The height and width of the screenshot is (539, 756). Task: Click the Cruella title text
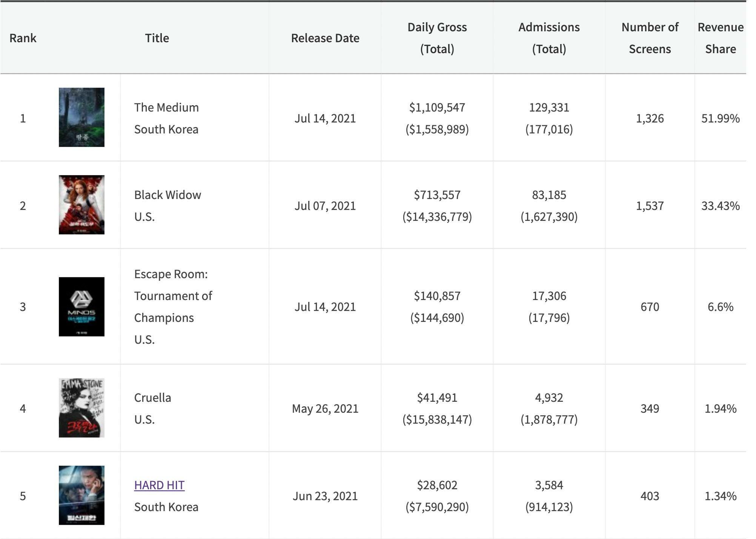click(x=152, y=398)
